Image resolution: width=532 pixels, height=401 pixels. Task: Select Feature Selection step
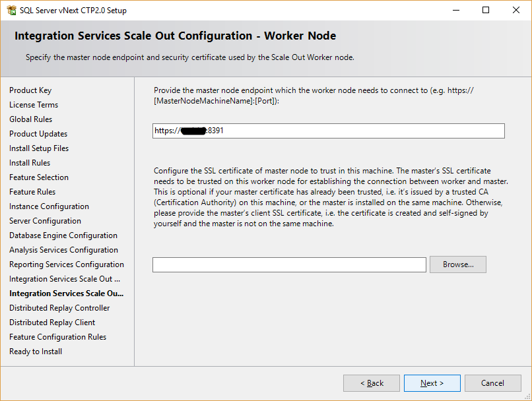[39, 177]
